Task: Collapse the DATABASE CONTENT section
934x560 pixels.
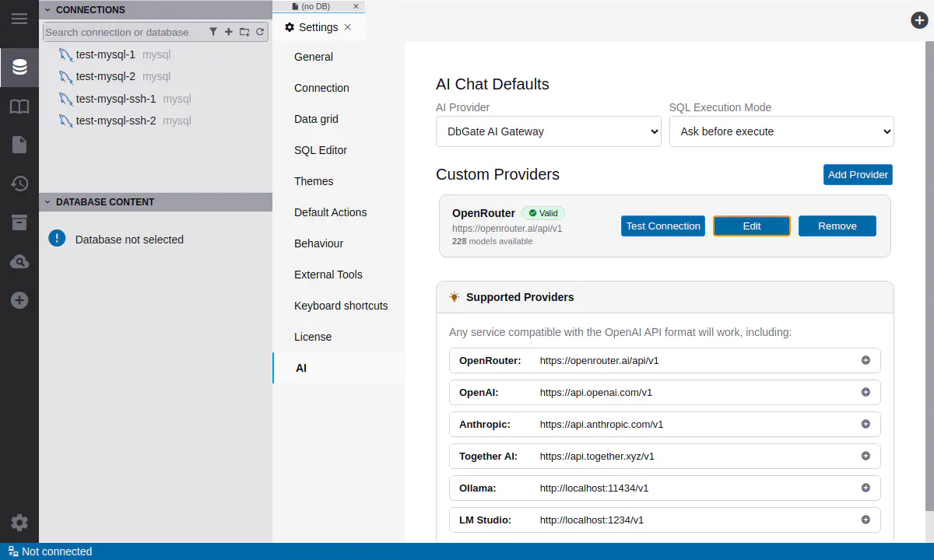Action: click(47, 202)
